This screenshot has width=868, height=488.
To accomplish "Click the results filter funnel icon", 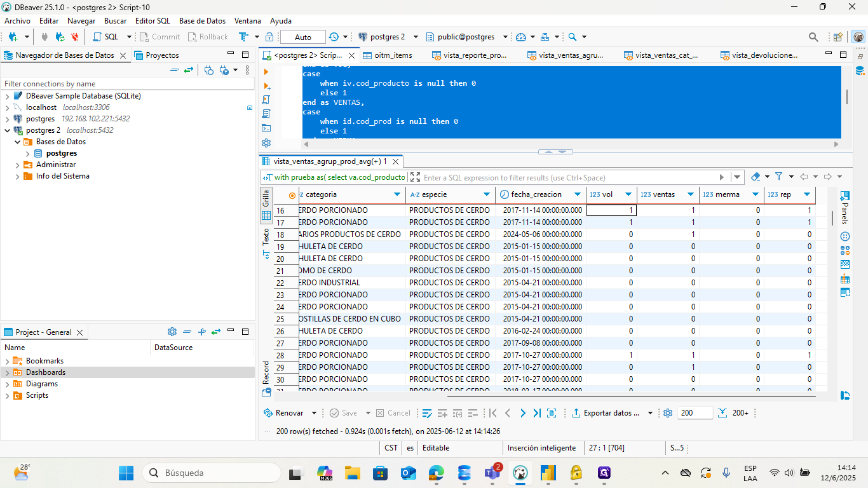I will coord(778,177).
